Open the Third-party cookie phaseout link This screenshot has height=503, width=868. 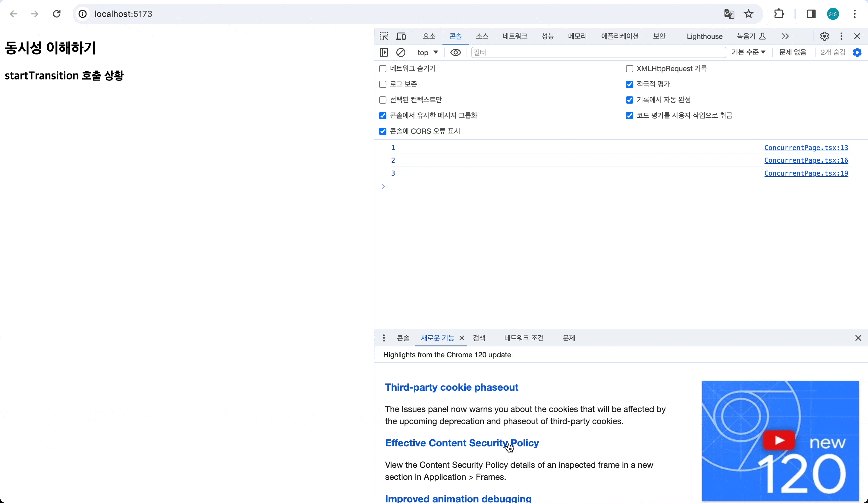[451, 387]
